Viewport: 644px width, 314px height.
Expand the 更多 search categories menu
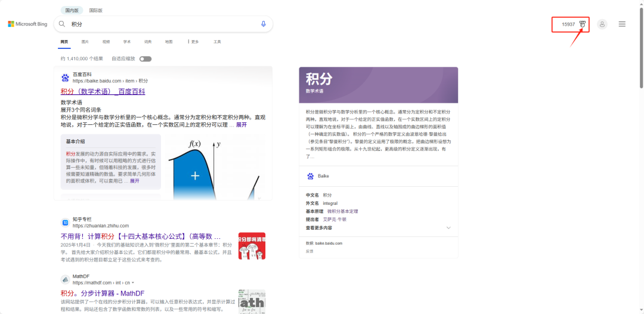tap(193, 42)
